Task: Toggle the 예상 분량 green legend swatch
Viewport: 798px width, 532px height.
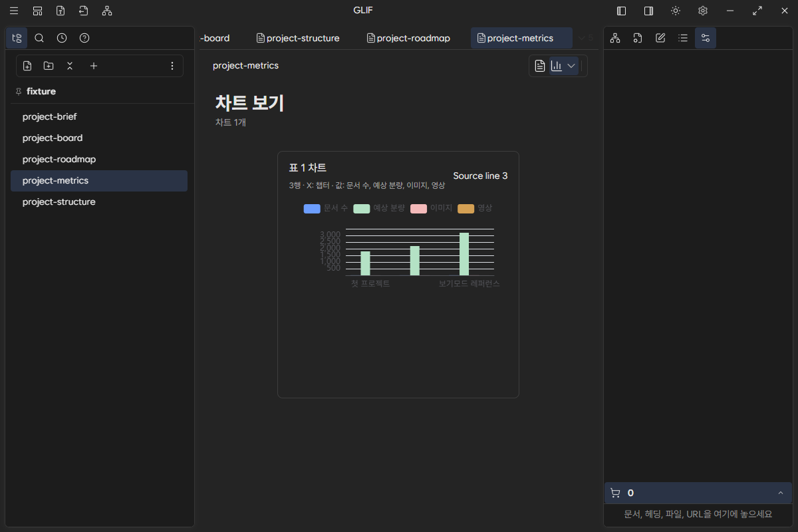Action: [362, 208]
